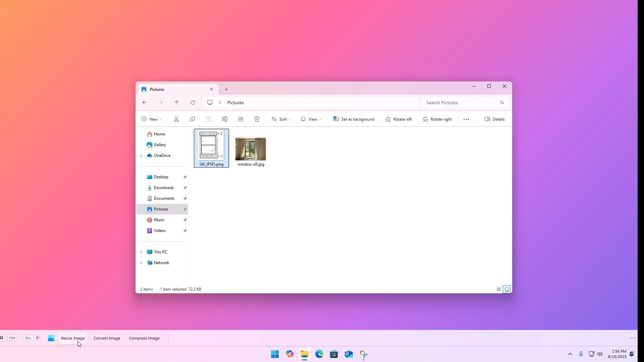Image resolution: width=644 pixels, height=362 pixels.
Task: Select the Sill_(PSF).png thumbnail
Action: point(211,148)
